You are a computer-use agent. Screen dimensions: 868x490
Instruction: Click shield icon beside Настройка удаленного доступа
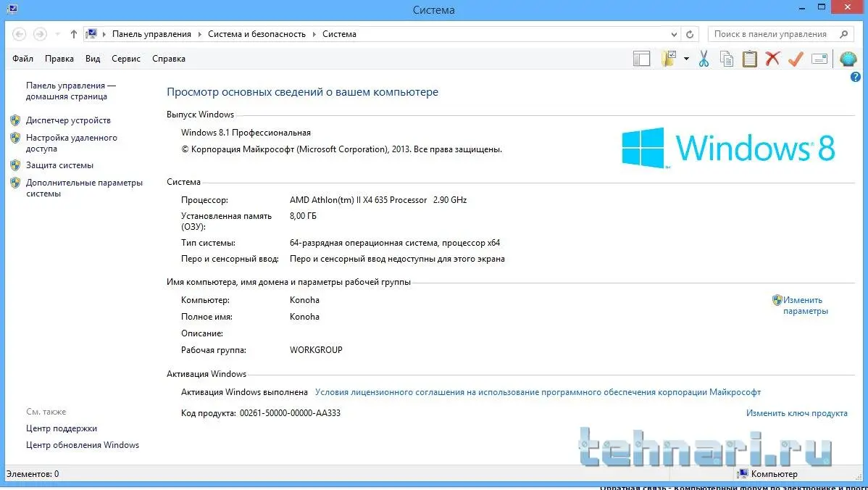click(15, 138)
